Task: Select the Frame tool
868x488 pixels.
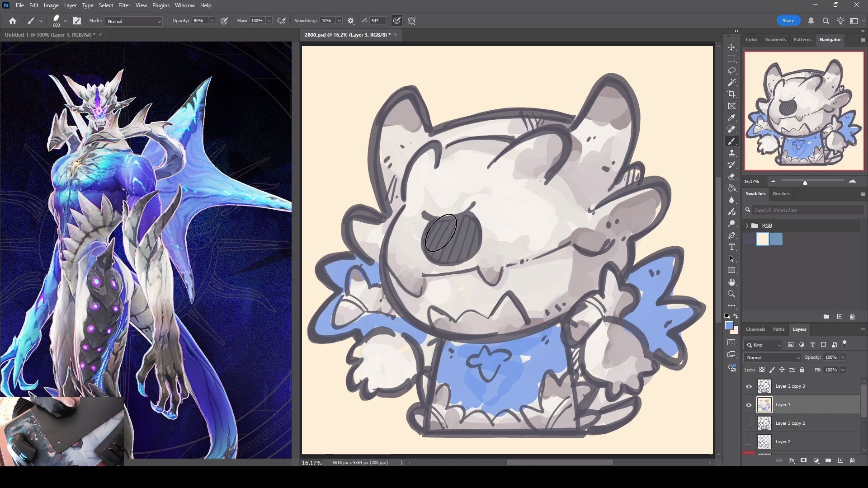Action: coord(731,106)
